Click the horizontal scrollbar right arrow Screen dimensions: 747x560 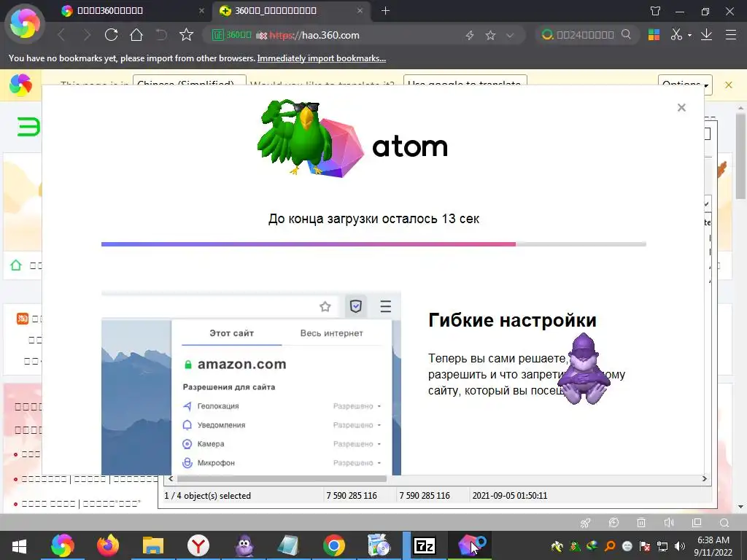click(x=704, y=478)
